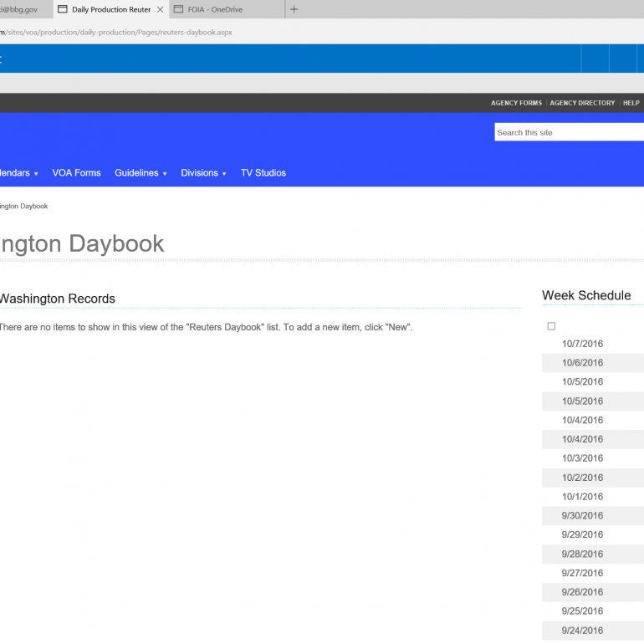The height and width of the screenshot is (644, 644).
Task: Choose the 9/24/2016 schedule row
Action: pyautogui.click(x=582, y=631)
